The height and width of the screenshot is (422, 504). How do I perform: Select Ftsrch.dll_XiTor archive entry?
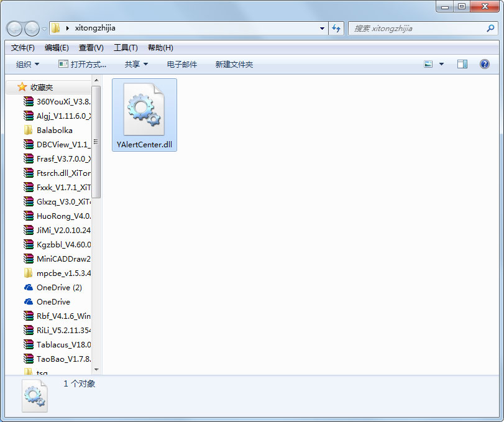point(57,173)
